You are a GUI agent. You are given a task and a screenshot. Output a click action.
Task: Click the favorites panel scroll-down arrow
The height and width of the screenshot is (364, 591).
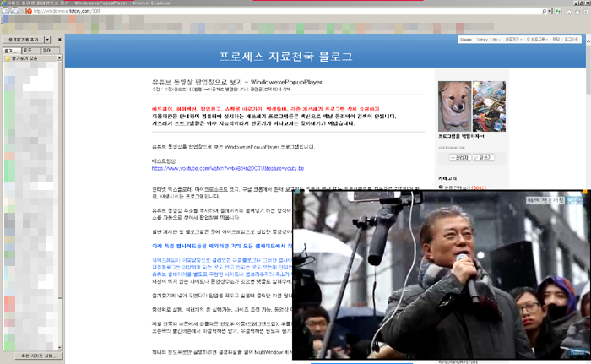pos(60,347)
